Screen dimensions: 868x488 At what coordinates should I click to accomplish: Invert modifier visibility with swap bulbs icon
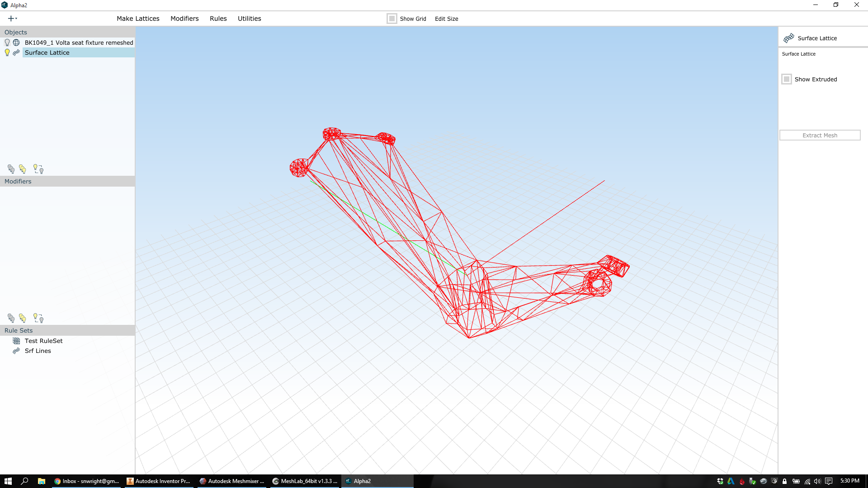pos(38,318)
